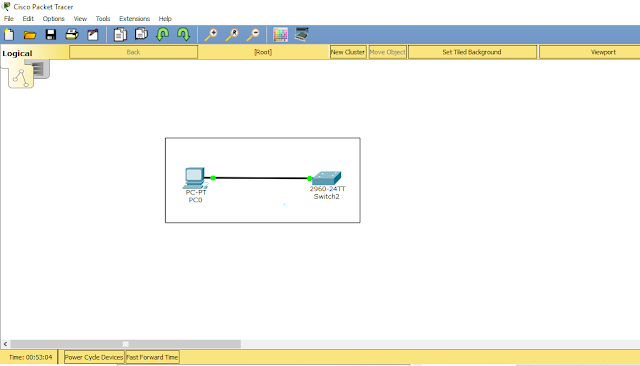
Task: Open the Help menu
Action: click(165, 19)
